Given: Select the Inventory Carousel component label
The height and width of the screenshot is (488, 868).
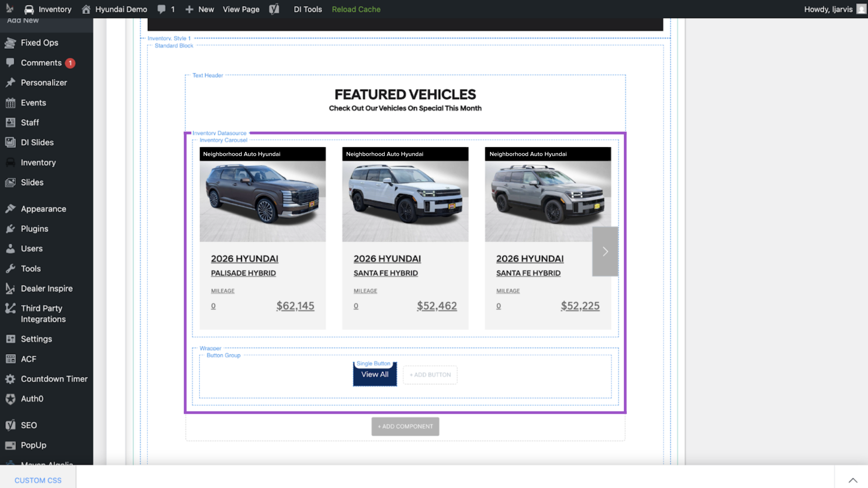Looking at the screenshot, I should click(x=223, y=140).
